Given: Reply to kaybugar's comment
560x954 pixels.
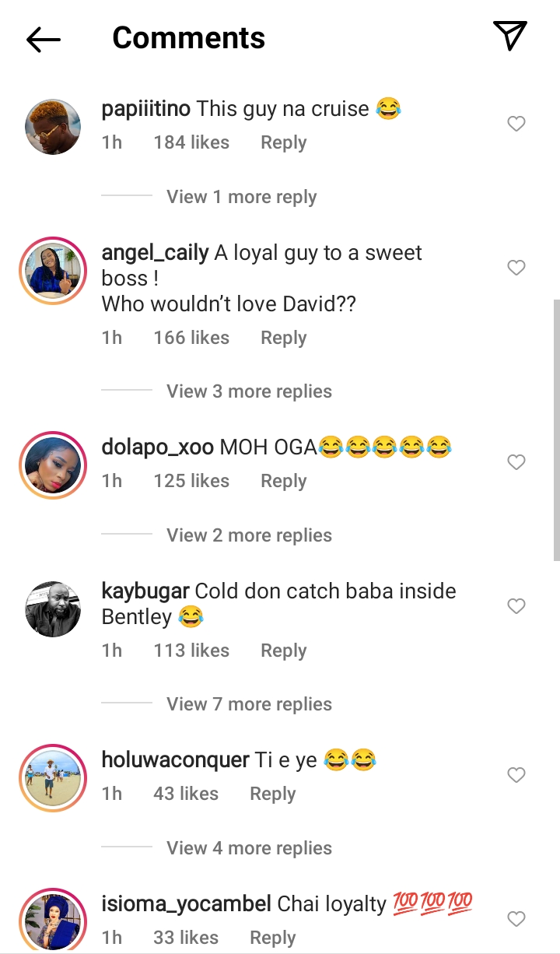Looking at the screenshot, I should [x=283, y=651].
